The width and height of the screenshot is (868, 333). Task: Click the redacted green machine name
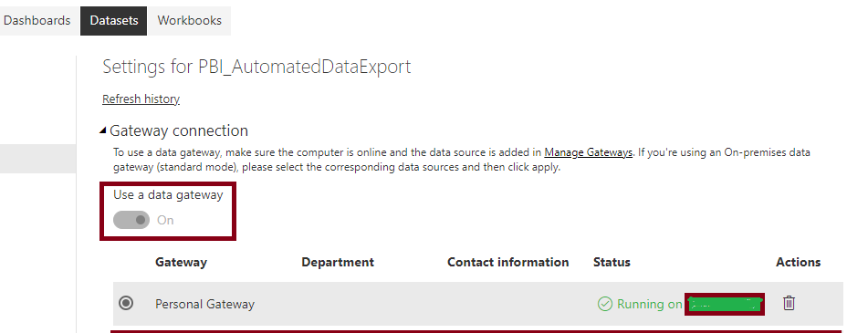click(725, 304)
